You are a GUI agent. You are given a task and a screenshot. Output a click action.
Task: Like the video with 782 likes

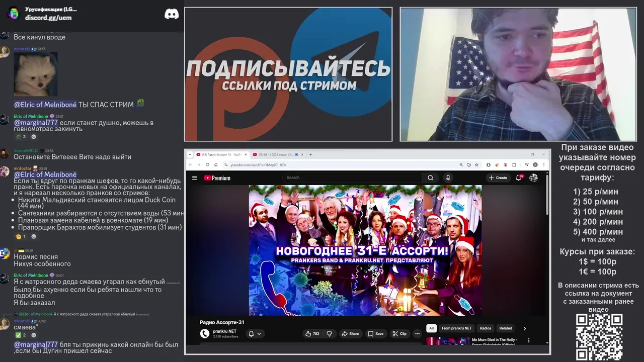pyautogui.click(x=312, y=333)
